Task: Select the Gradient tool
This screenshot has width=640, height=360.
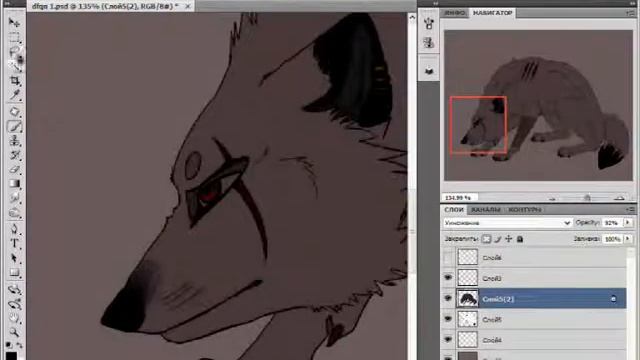Action: tap(14, 184)
